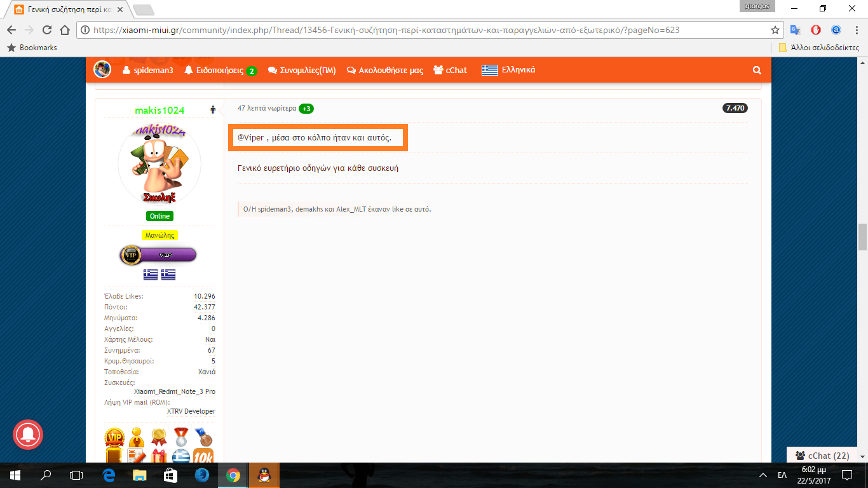Expand the cChat (22) panel
This screenshot has height=488, width=868.
(x=822, y=456)
